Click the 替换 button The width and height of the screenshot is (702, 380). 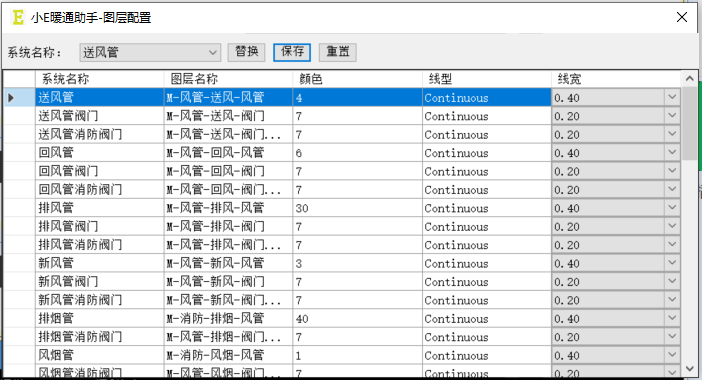point(246,52)
